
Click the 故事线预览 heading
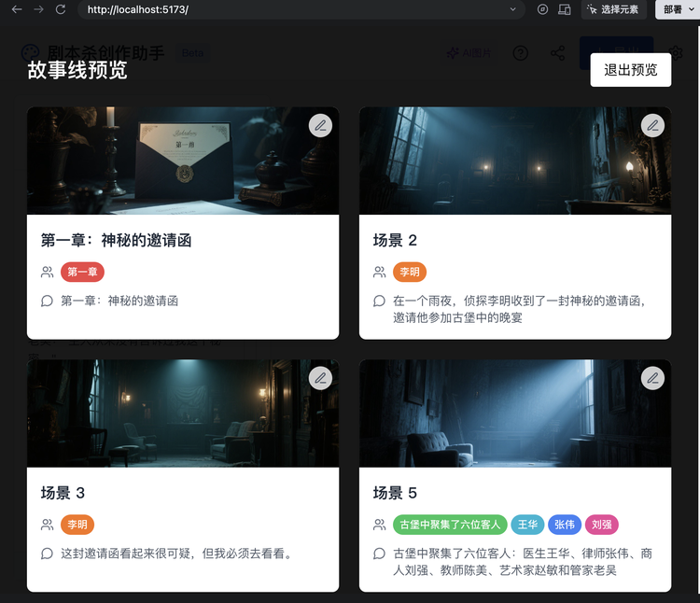point(77,70)
